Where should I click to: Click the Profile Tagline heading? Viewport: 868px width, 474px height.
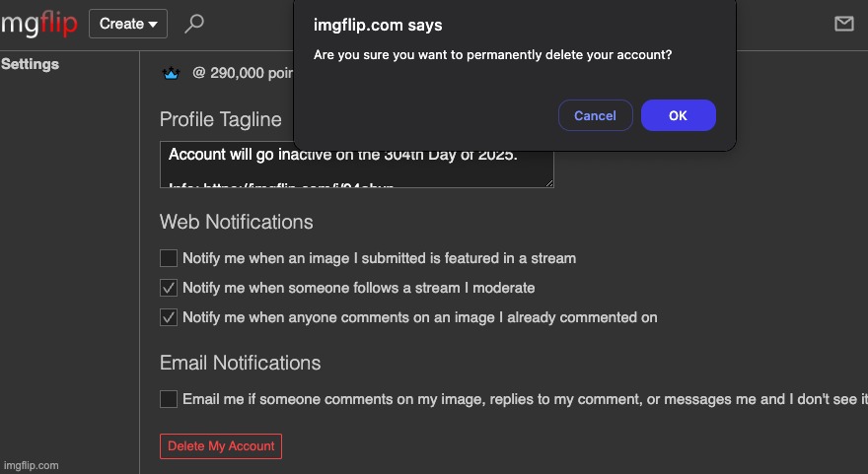pos(220,119)
